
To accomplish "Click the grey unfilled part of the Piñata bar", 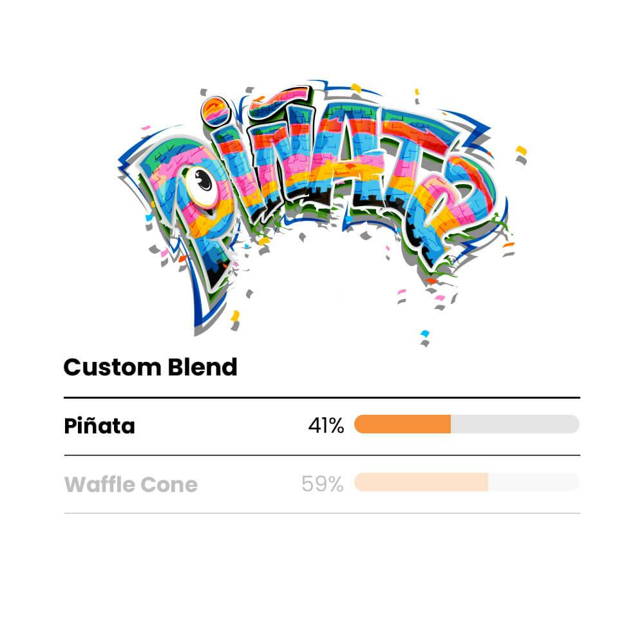I will tap(515, 424).
